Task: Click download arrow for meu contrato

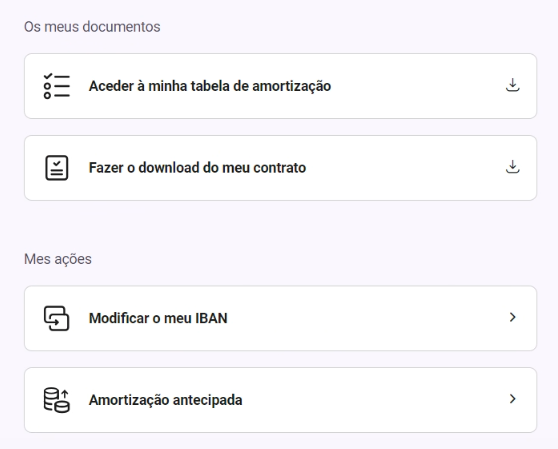Action: 512,167
